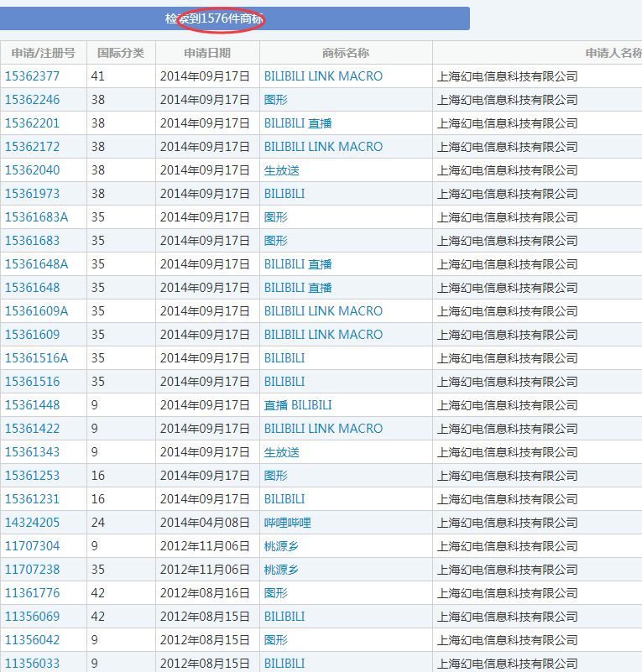The image size is (642, 672).
Task: Open registration number 15361253 link
Action: [32, 476]
